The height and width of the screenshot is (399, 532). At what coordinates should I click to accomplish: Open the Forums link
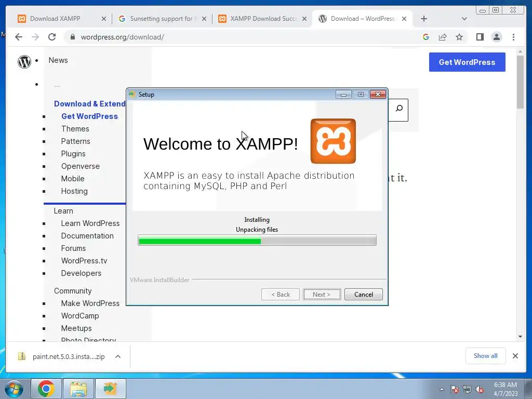coord(73,248)
